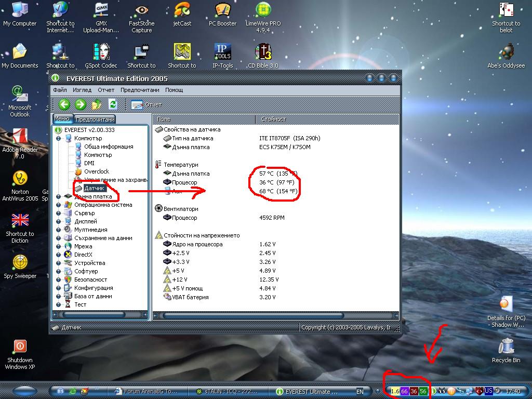
Task: Open the Файл menu
Action: pos(60,90)
